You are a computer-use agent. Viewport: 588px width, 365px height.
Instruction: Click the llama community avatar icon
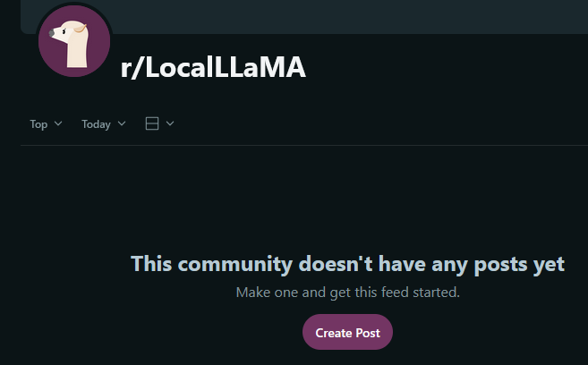74,41
